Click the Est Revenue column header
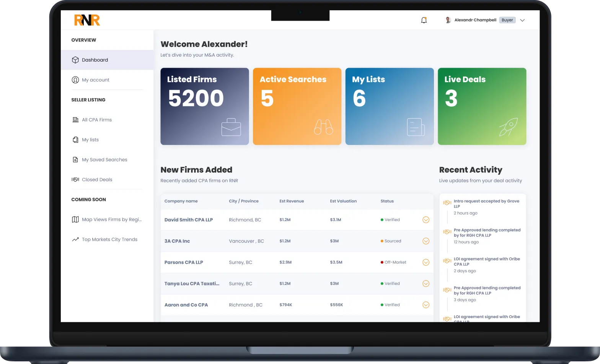This screenshot has width=600, height=364. (292, 201)
